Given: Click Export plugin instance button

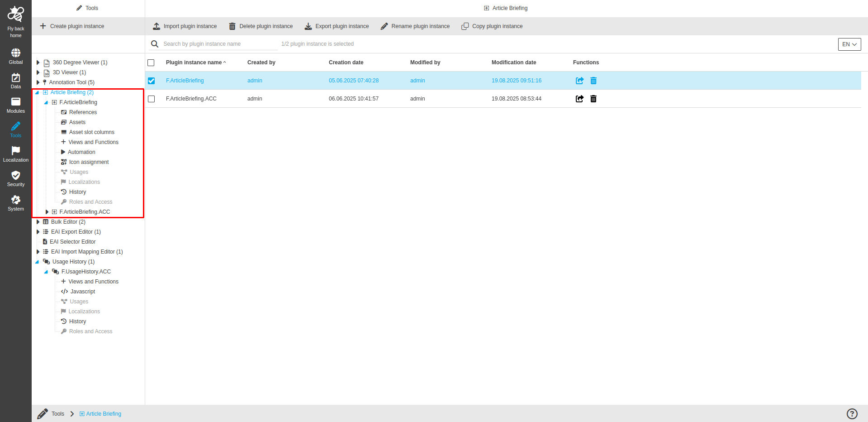Looking at the screenshot, I should 337,26.
